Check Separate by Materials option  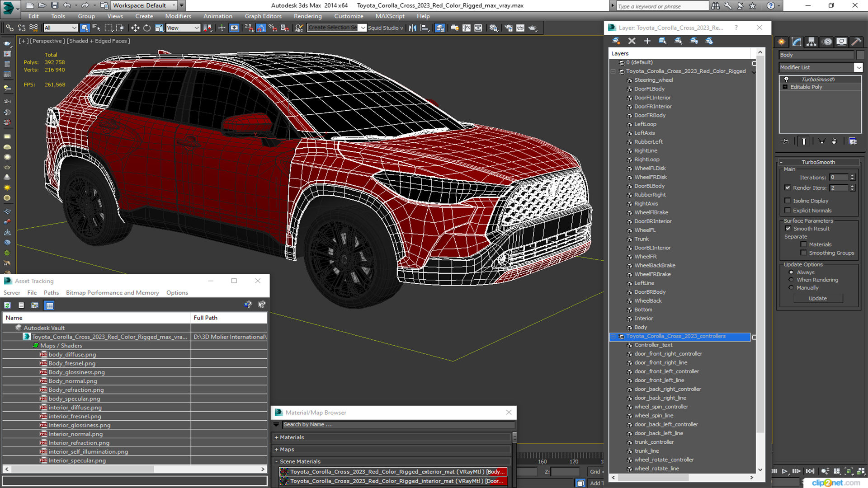pos(803,244)
